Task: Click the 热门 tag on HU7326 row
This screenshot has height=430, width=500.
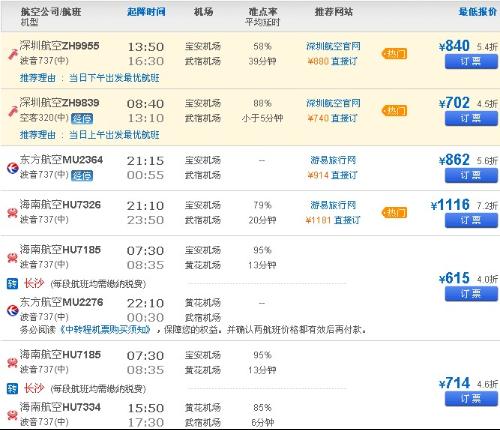Action: [394, 212]
